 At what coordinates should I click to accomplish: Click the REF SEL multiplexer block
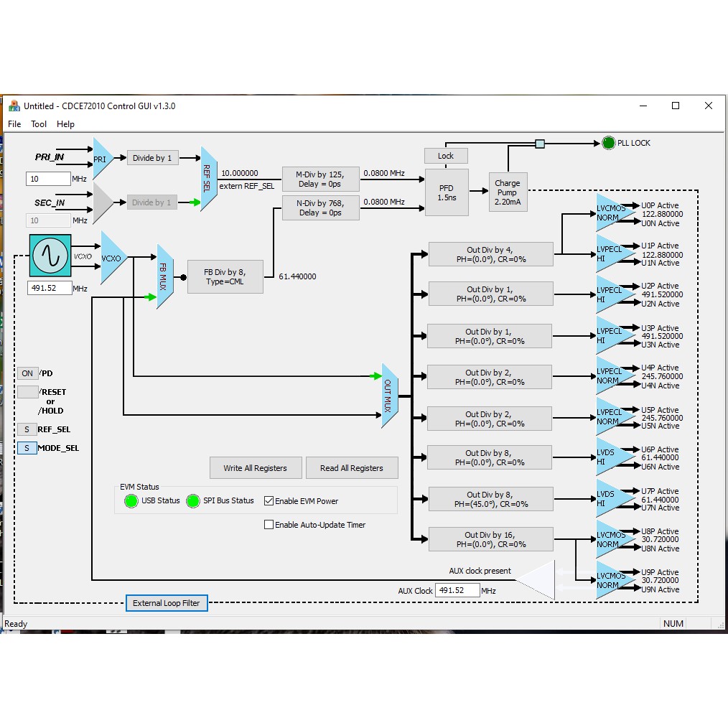[x=207, y=179]
